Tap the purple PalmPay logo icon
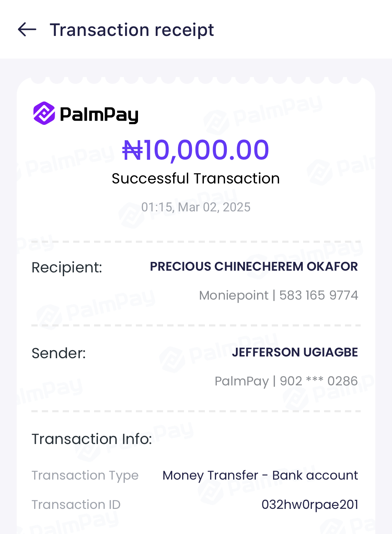 (44, 113)
